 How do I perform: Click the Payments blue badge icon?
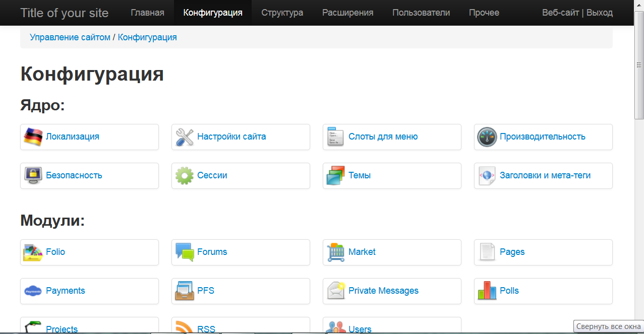(x=33, y=291)
